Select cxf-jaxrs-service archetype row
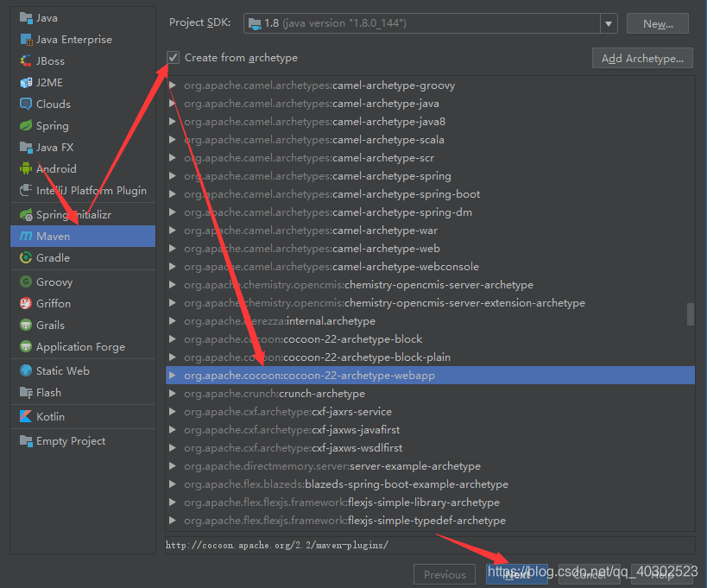 (x=430, y=412)
